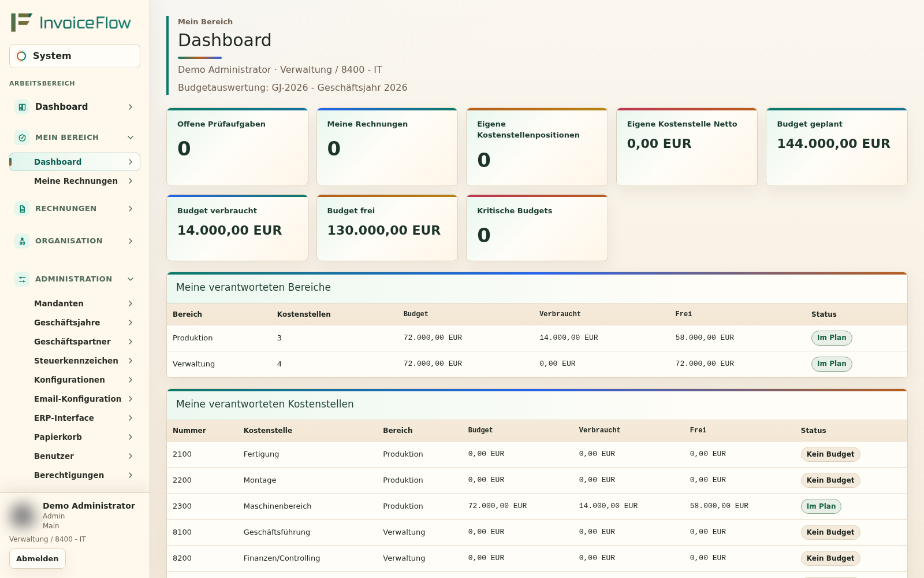
Task: Click the Maschinenbereich cost center name
Action: tap(277, 506)
